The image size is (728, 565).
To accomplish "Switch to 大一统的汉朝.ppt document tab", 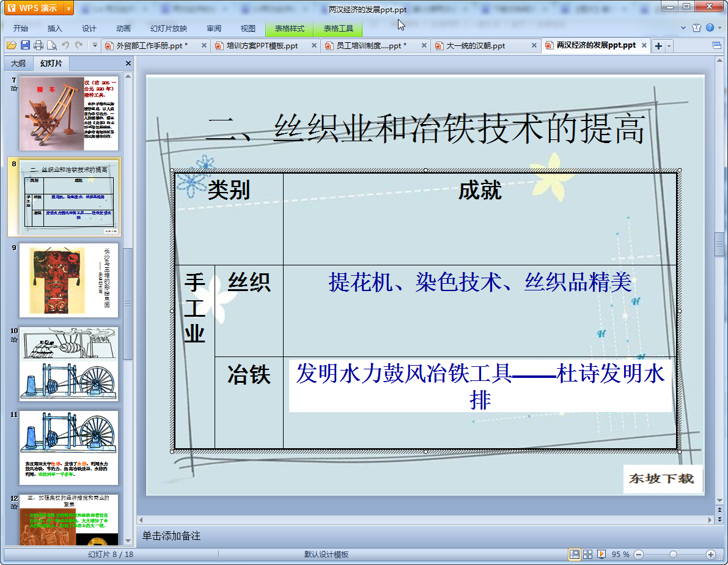I will pyautogui.click(x=476, y=46).
